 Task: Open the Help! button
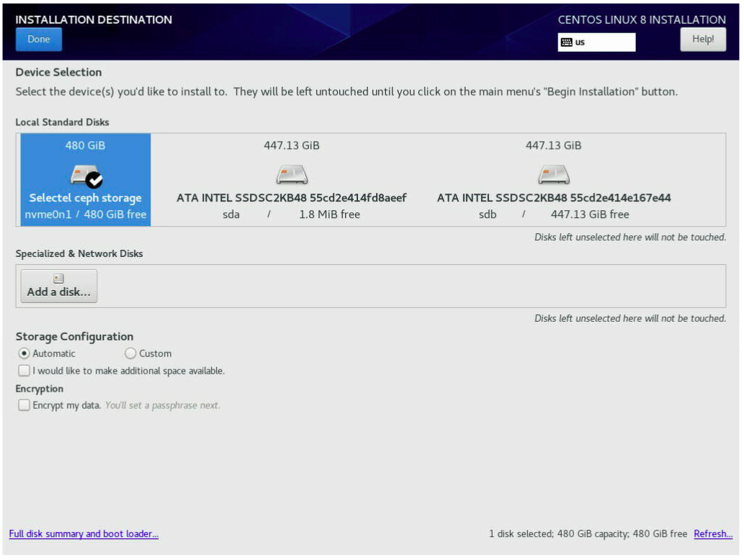[703, 40]
